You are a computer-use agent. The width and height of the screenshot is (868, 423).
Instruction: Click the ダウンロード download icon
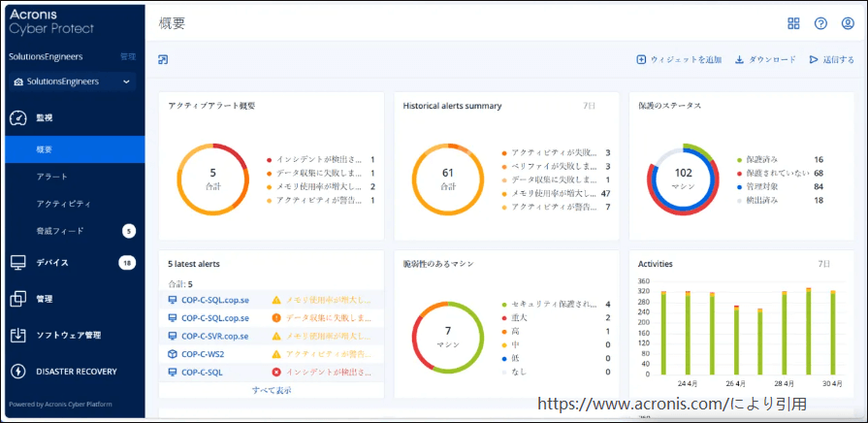click(x=739, y=60)
